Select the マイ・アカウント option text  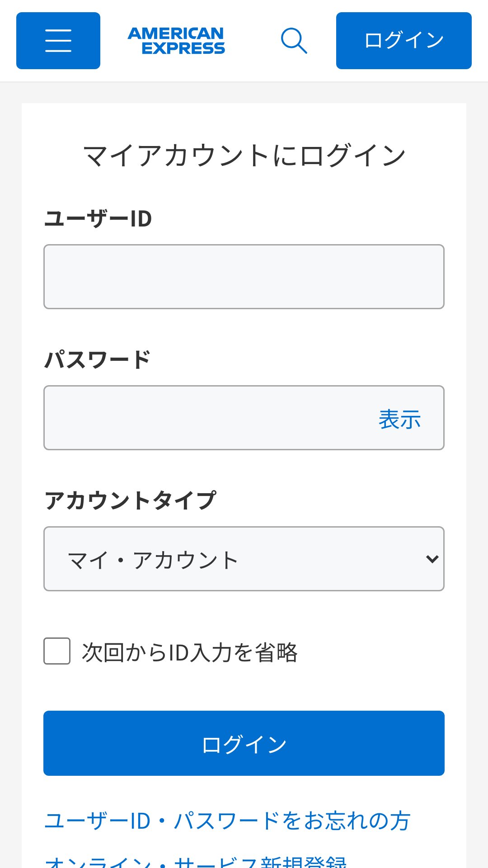point(153,560)
